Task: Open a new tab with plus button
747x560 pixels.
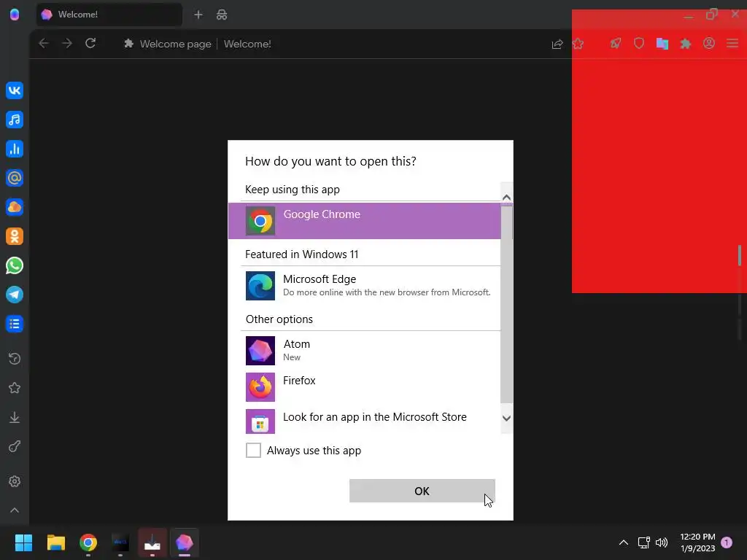Action: 198,15
